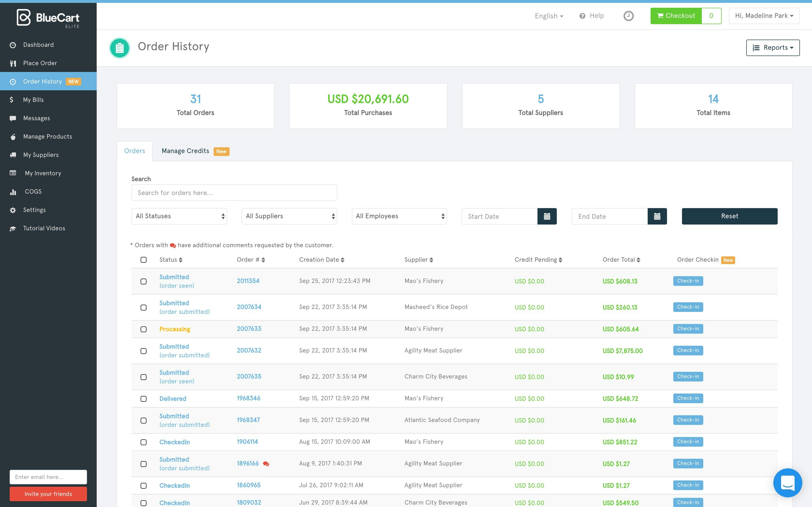Switch to Manage Credits tab
812x507 pixels.
point(186,151)
